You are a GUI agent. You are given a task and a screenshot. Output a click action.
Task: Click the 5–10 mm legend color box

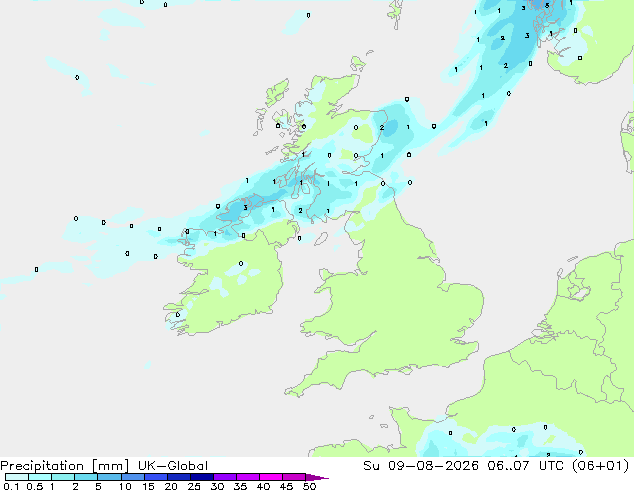click(109, 477)
